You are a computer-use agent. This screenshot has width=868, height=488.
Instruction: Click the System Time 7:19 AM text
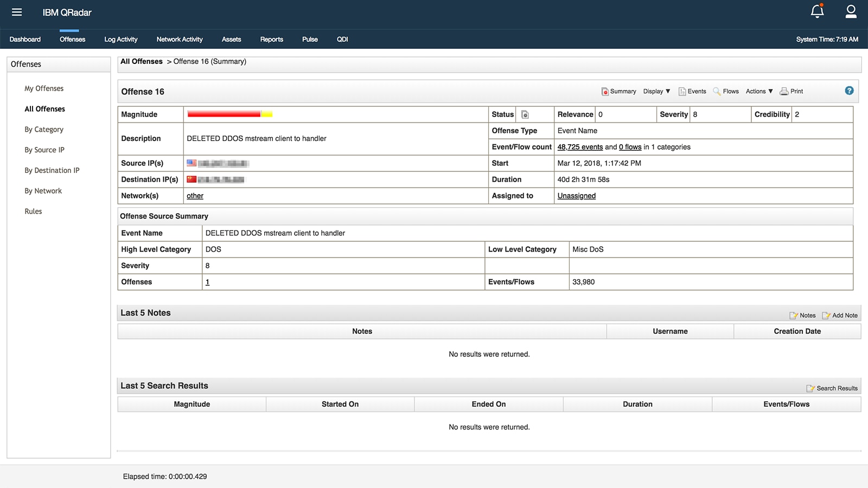pos(827,39)
